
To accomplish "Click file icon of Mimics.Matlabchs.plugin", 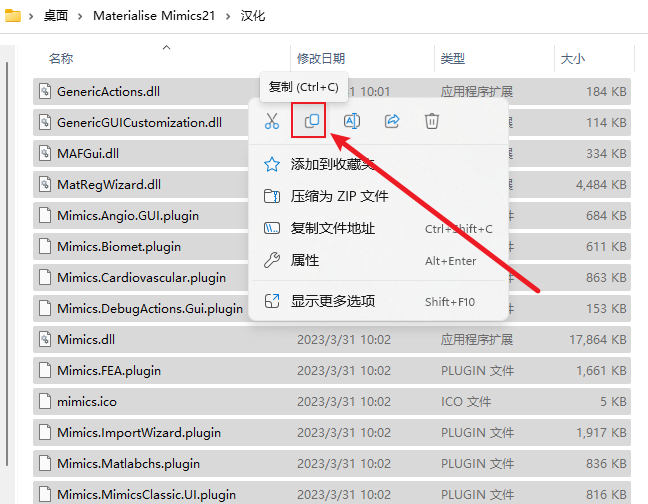I will [x=45, y=463].
